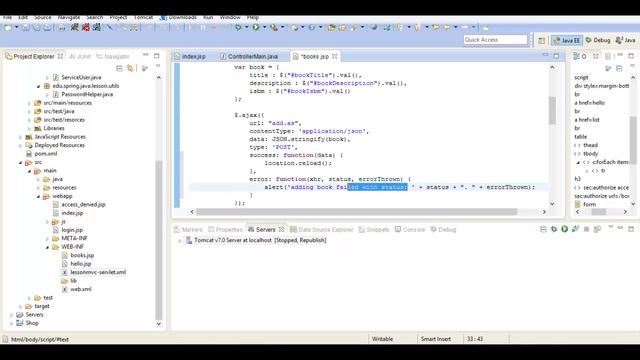Select lessonmvc-servlet.xml in the tree
The height and width of the screenshot is (360, 640).
98,272
